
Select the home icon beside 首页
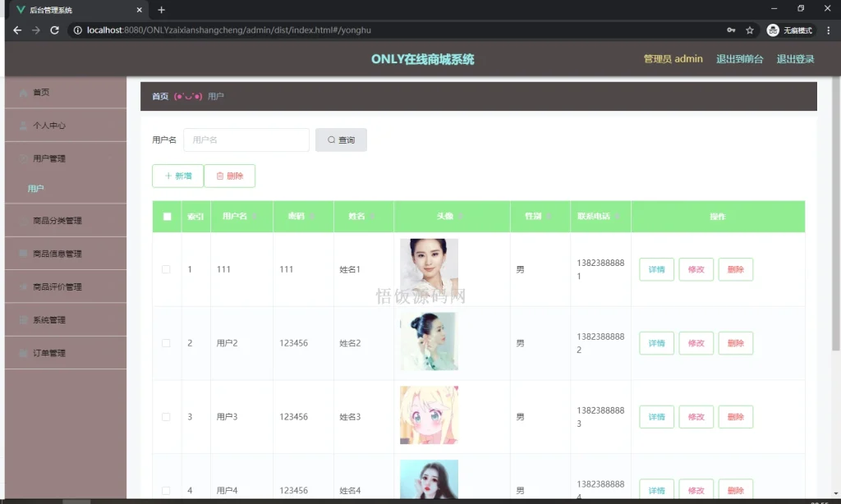(x=23, y=93)
